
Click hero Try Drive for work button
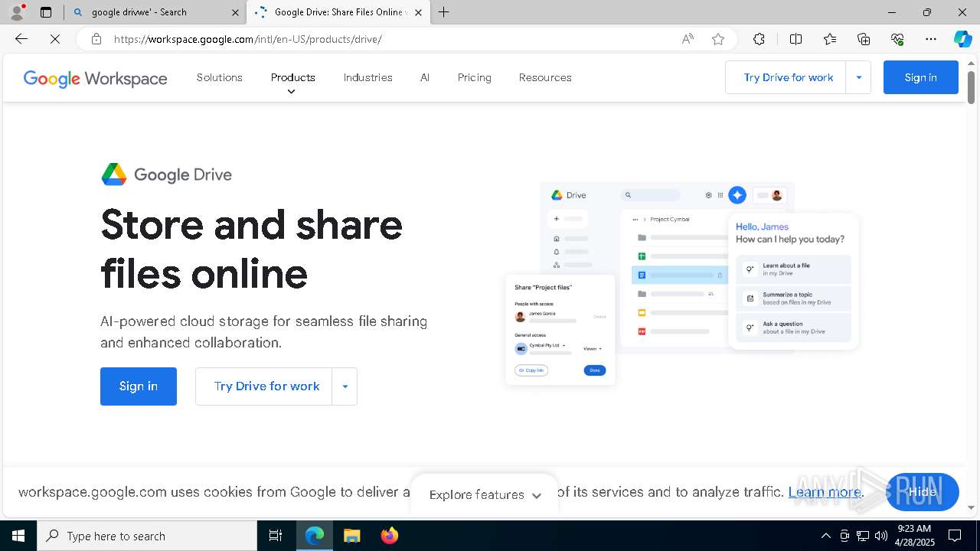pyautogui.click(x=266, y=386)
